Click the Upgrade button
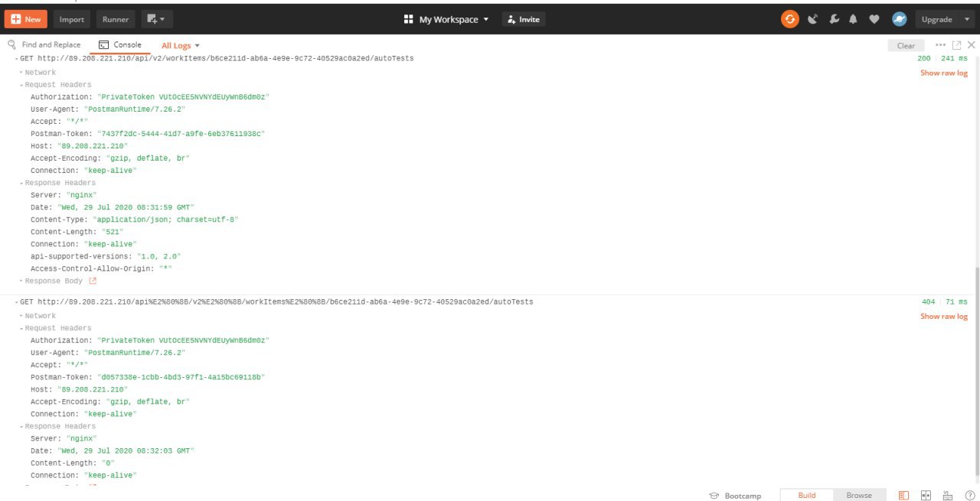980x501 pixels. [936, 19]
